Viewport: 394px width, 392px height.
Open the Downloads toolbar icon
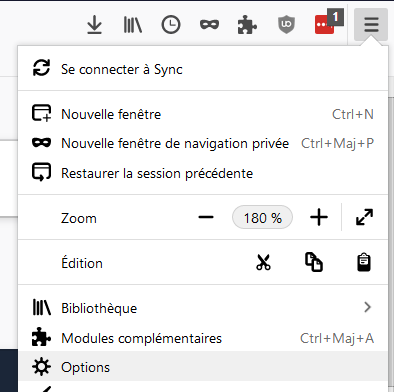(94, 25)
